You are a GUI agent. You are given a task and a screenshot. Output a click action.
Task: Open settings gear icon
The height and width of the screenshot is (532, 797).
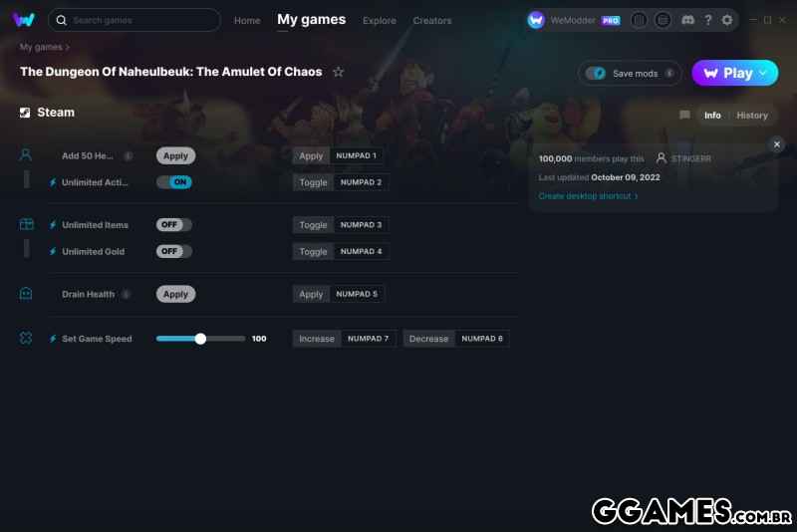click(x=727, y=20)
